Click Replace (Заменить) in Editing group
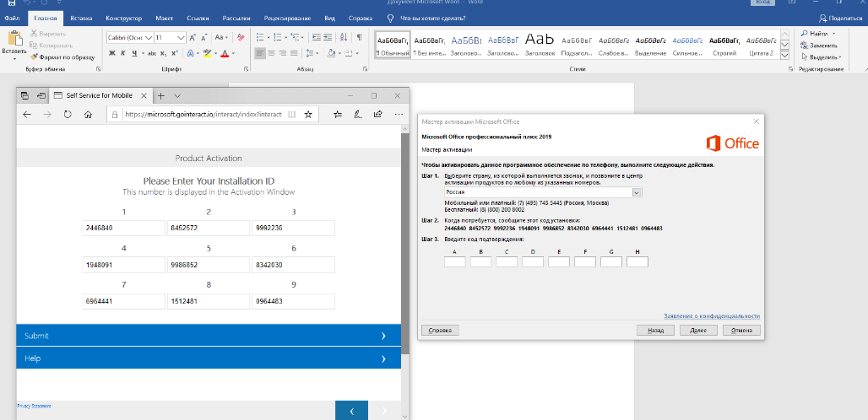 click(819, 46)
